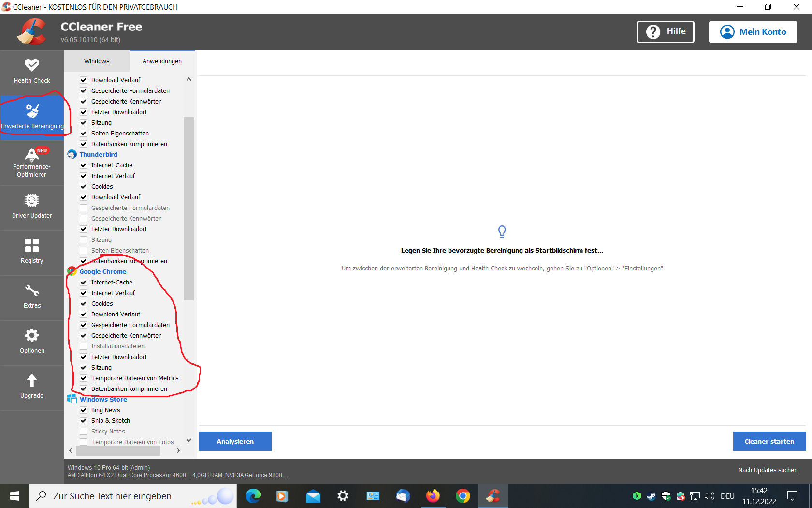Open the Performance-Optimierer section
Image resolution: width=812 pixels, height=508 pixels.
tap(32, 163)
